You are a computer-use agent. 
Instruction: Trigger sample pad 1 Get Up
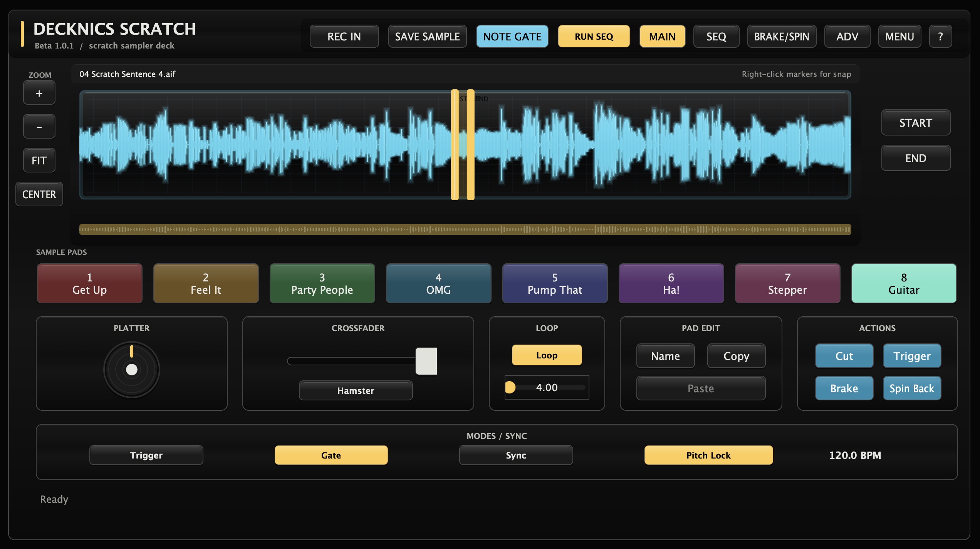tap(89, 284)
